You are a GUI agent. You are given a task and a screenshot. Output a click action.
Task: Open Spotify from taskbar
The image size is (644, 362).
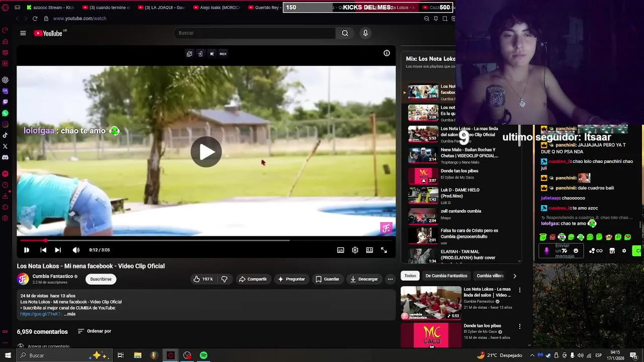coord(203,355)
